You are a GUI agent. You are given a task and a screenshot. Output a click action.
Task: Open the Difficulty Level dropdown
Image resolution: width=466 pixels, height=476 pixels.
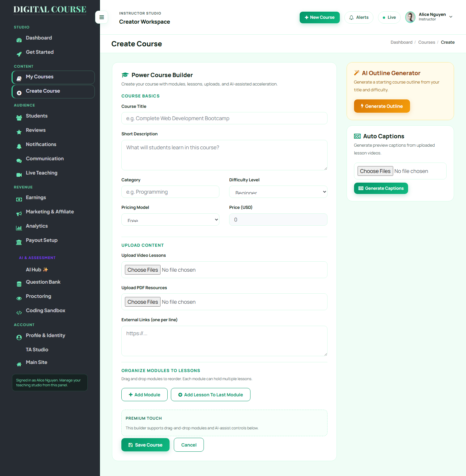[x=278, y=192]
